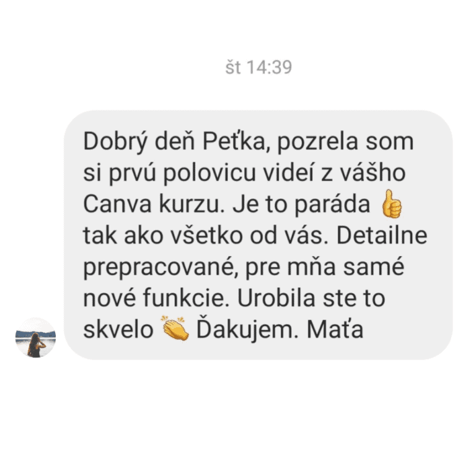Click the word Urobila in the message
This screenshot has height=476, width=476.
coord(276,298)
